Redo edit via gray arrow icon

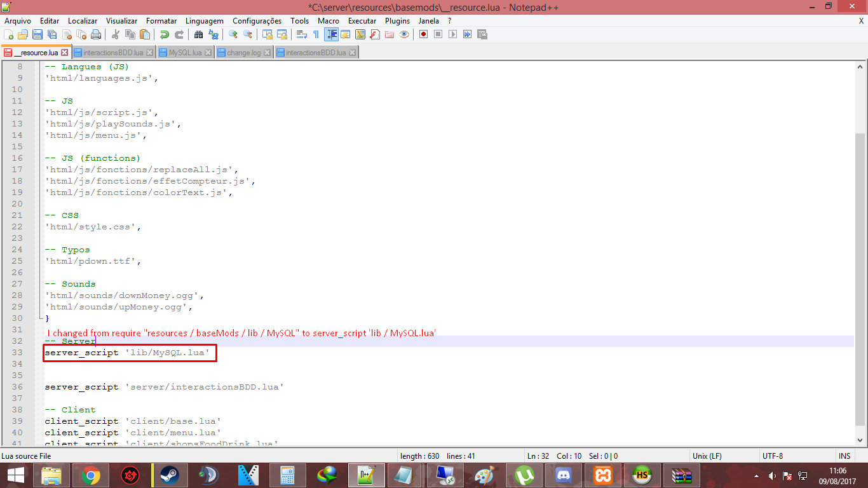click(179, 34)
